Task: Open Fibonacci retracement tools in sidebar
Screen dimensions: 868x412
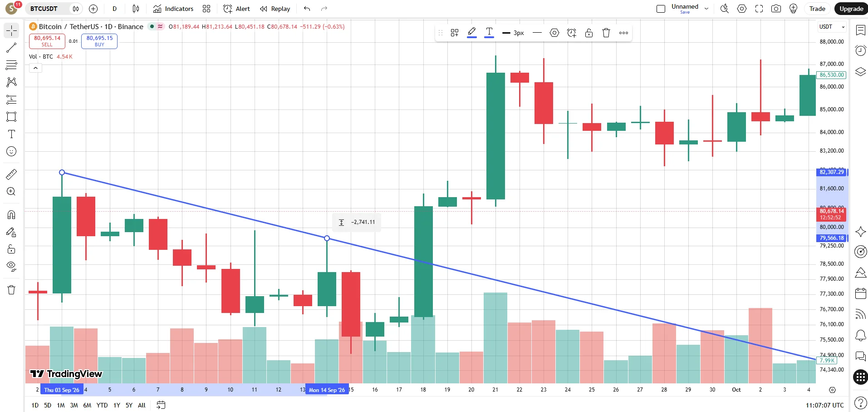Action: coord(11,65)
